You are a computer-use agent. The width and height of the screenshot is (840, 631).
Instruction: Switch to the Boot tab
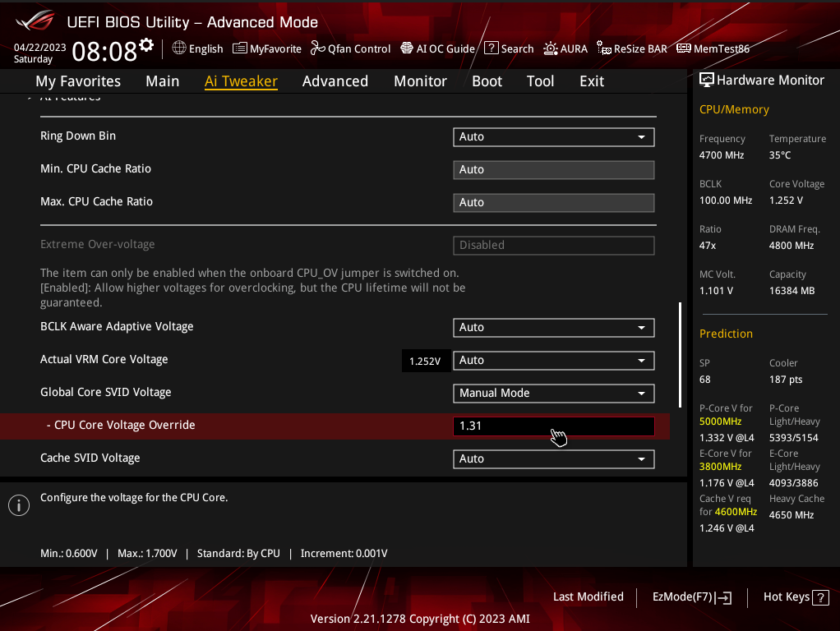[487, 81]
